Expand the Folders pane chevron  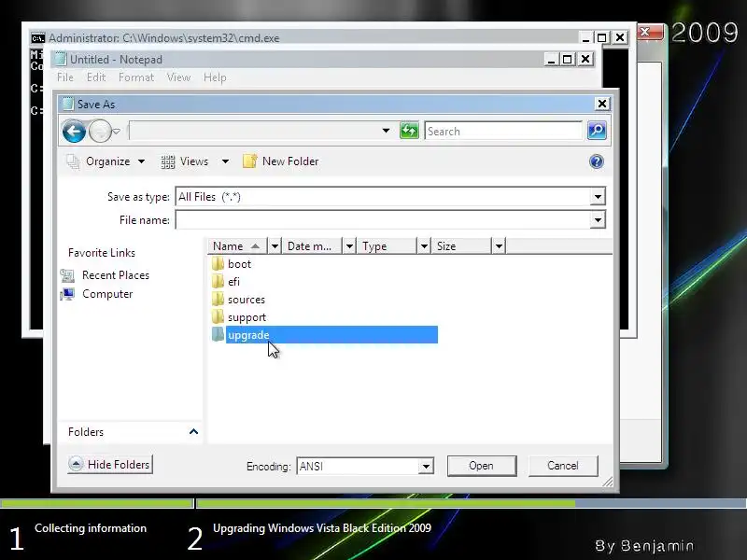coord(193,432)
